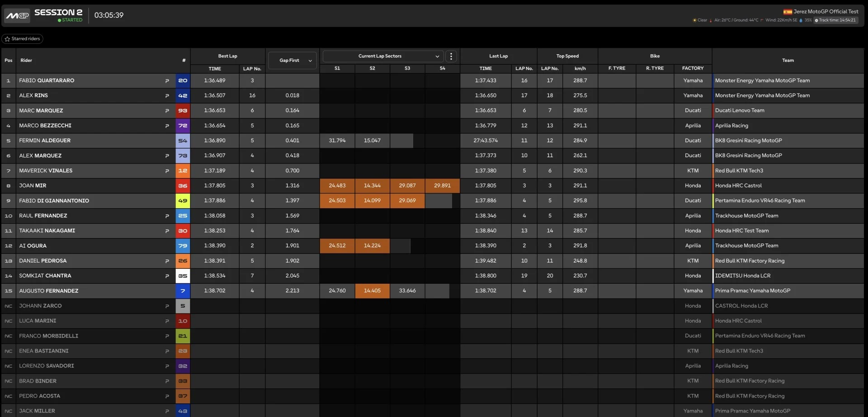
Task: Click the Best Lap column header
Action: point(227,56)
